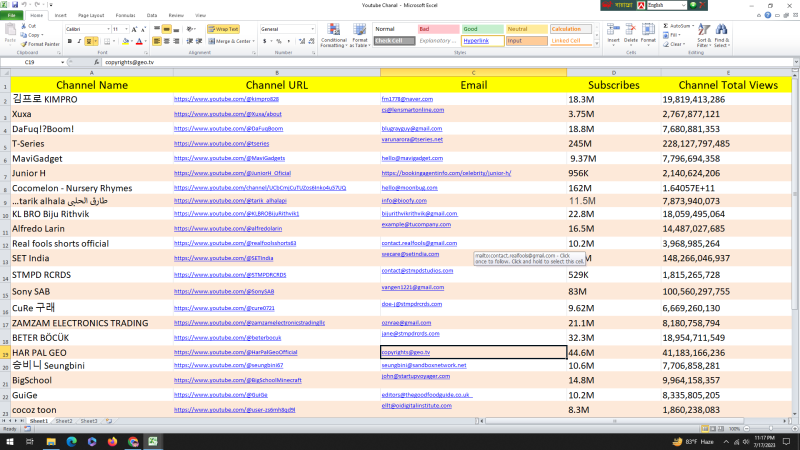
Task: Toggle Top Align vertical alignment
Action: tap(157, 29)
